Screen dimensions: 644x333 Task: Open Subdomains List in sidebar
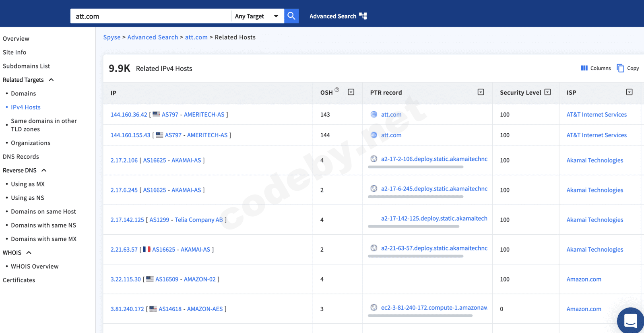click(27, 66)
